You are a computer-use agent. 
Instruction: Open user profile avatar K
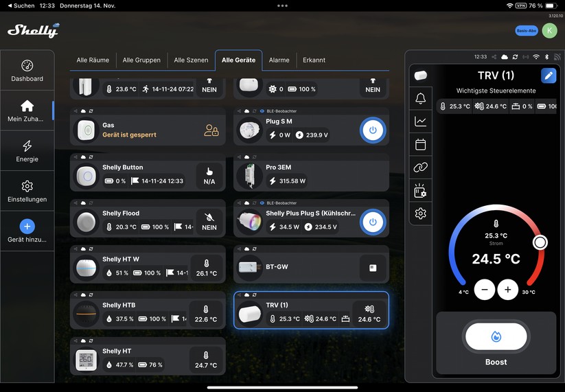click(549, 31)
